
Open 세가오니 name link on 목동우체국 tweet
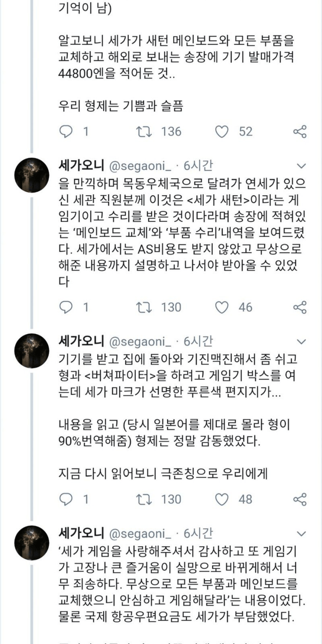tap(81, 165)
